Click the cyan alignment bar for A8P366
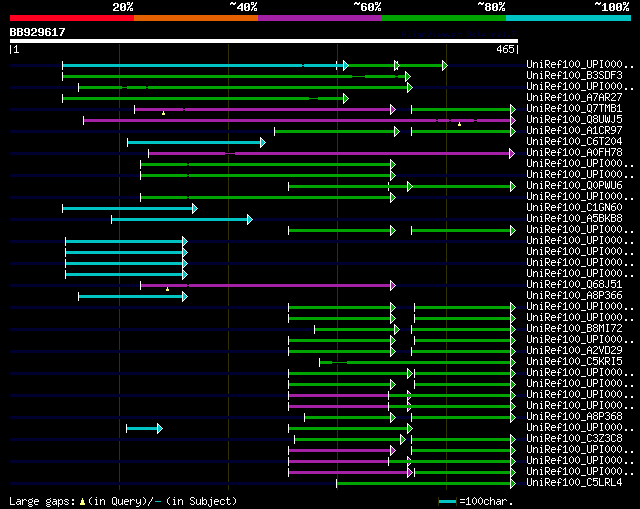This screenshot has height=509, width=640. 133,296
